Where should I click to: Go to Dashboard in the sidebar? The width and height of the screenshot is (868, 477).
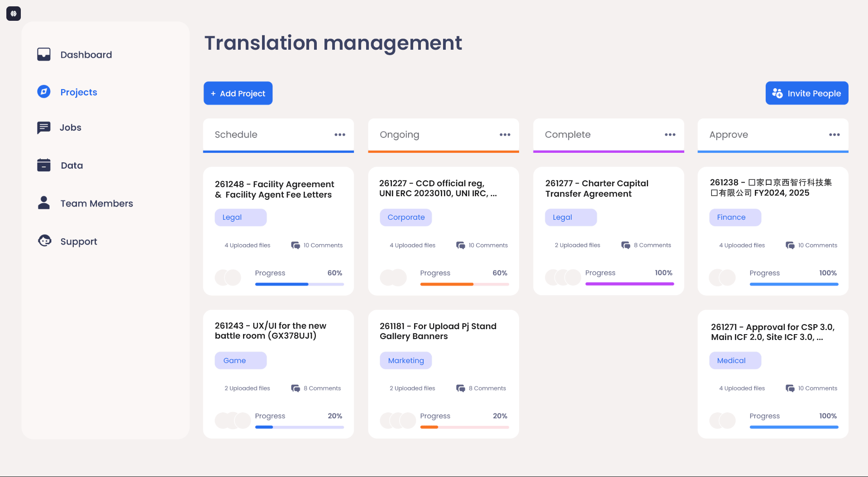click(86, 55)
